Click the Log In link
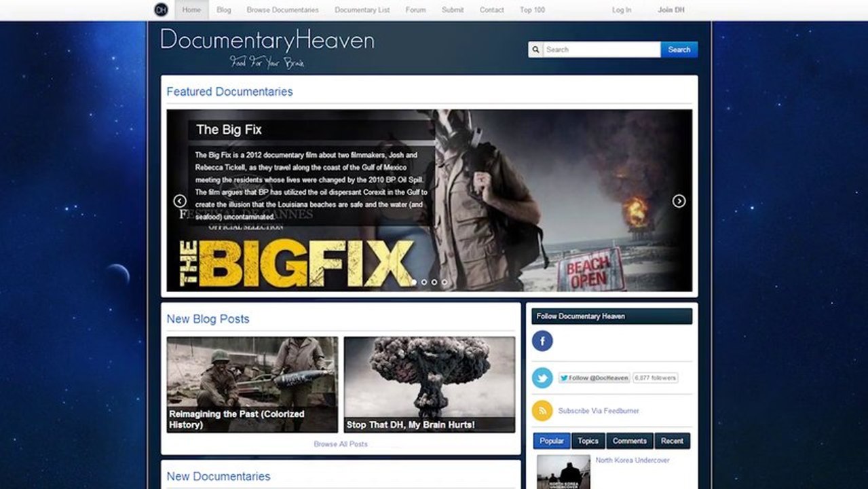The height and width of the screenshot is (489, 868). click(622, 10)
